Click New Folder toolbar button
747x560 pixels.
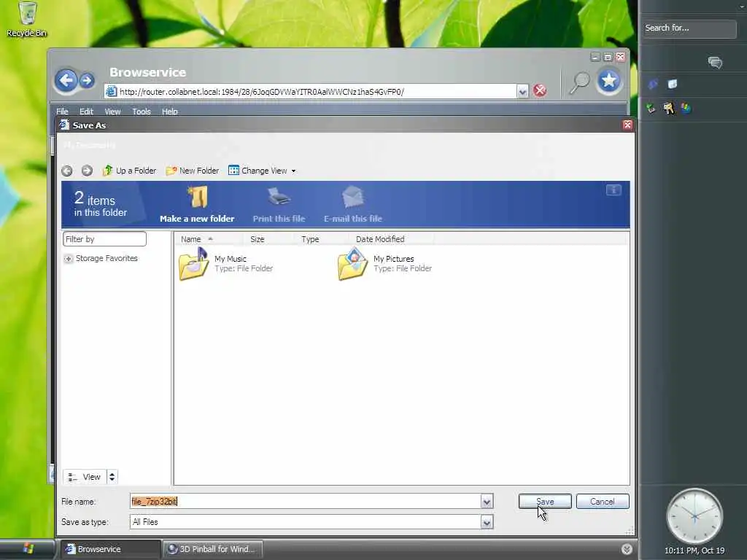[193, 171]
